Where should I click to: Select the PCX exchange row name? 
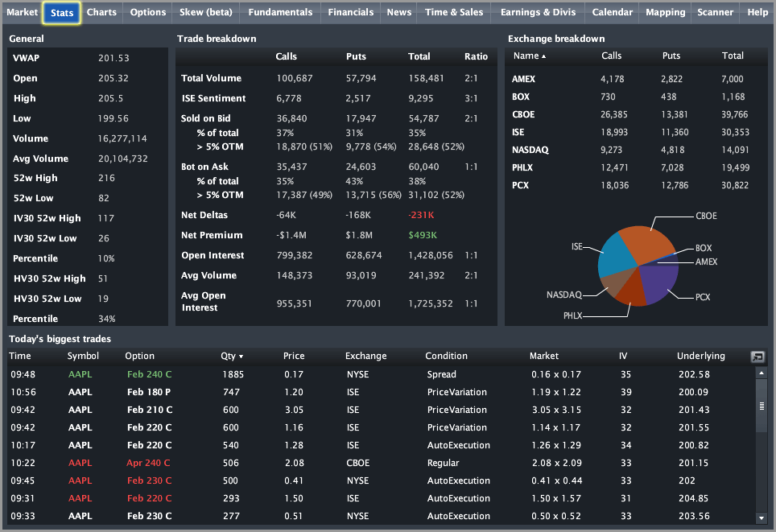(520, 186)
